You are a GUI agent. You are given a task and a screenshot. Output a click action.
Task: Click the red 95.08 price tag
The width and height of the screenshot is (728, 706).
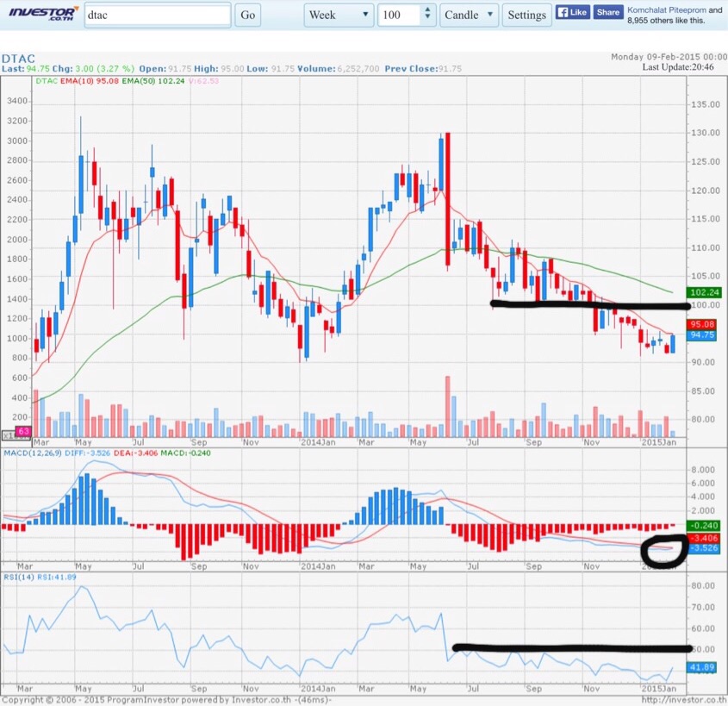701,324
